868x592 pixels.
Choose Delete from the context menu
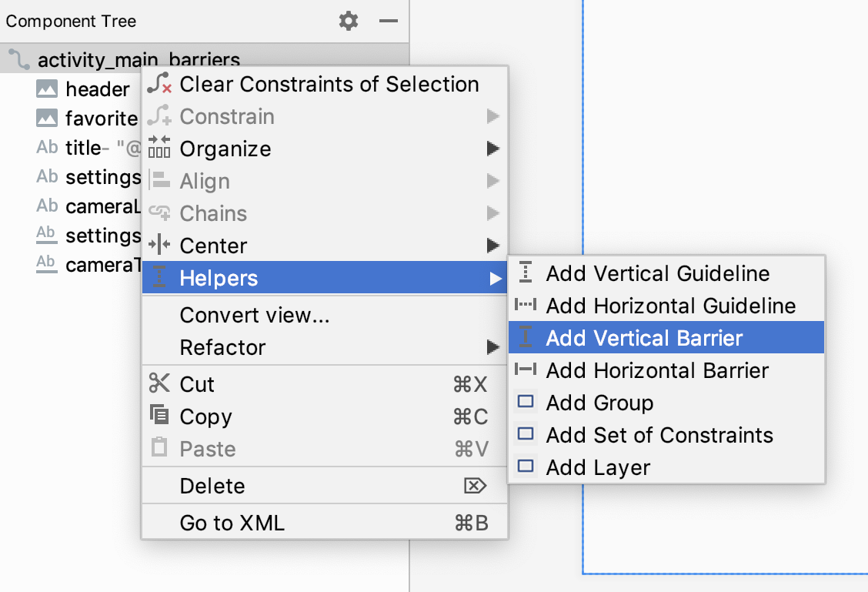[x=212, y=486]
